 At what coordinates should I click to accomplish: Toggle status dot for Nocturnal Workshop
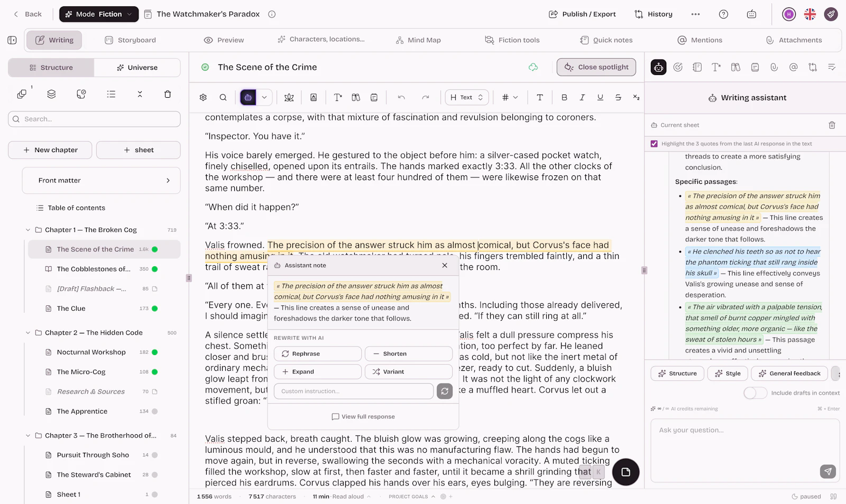pyautogui.click(x=155, y=352)
